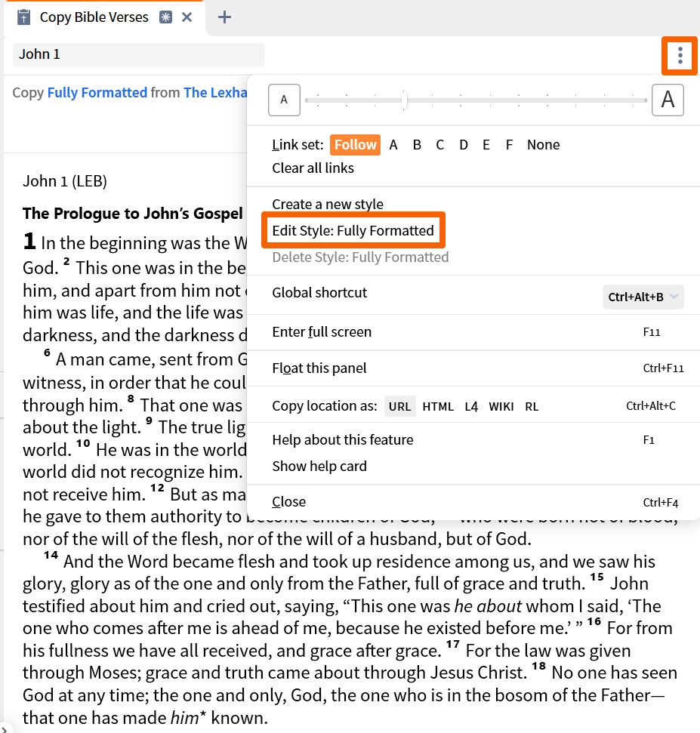Screen dimensions: 700x733
Task: Click the text size slider track
Action: [x=476, y=100]
